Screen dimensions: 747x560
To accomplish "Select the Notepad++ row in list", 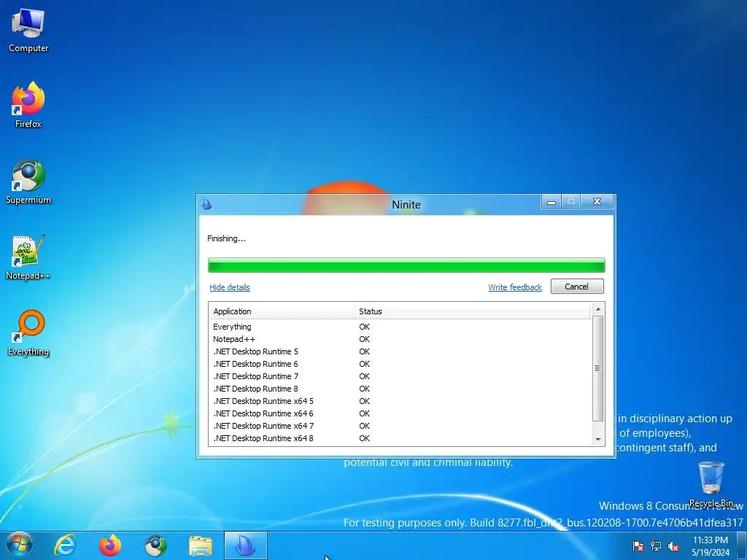I will 400,339.
